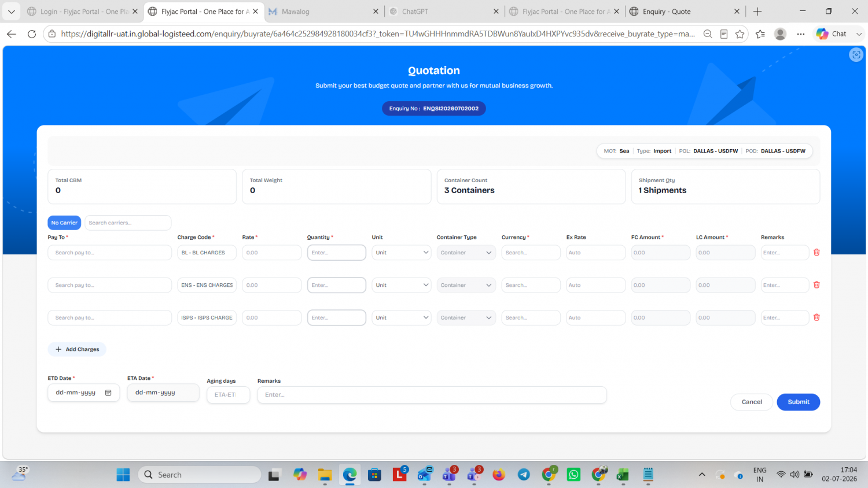Click the browser refresh icon
868x488 pixels.
[32, 34]
